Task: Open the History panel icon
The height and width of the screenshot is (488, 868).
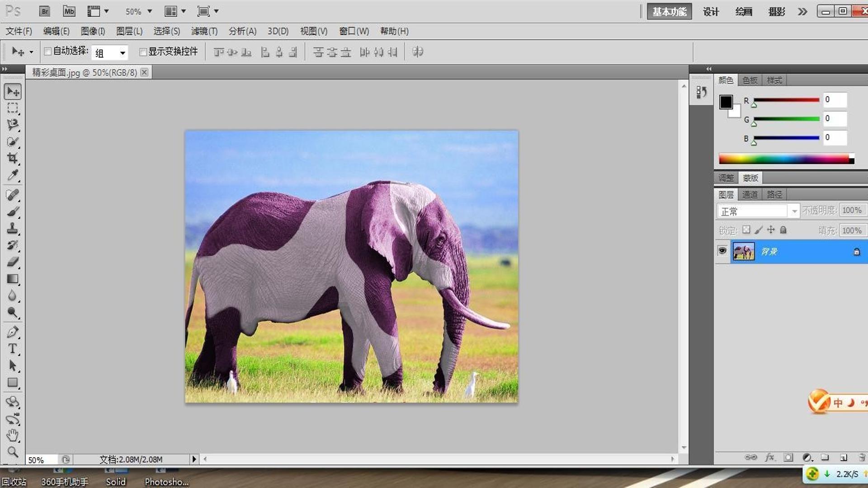Action: tap(701, 92)
